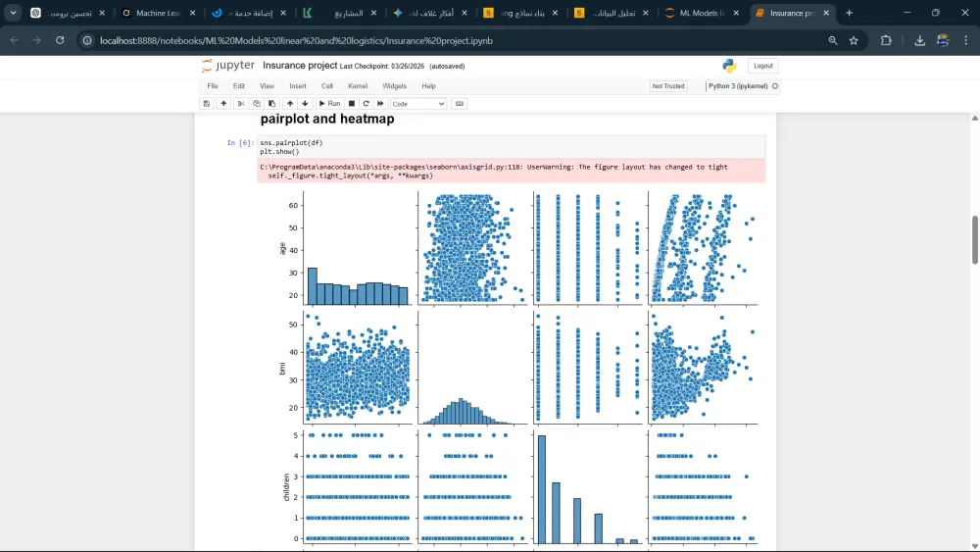
Task: Open the Insert menu
Action: click(298, 86)
